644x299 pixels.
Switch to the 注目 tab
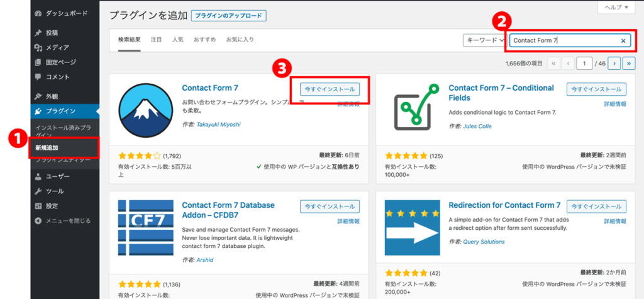(x=156, y=40)
